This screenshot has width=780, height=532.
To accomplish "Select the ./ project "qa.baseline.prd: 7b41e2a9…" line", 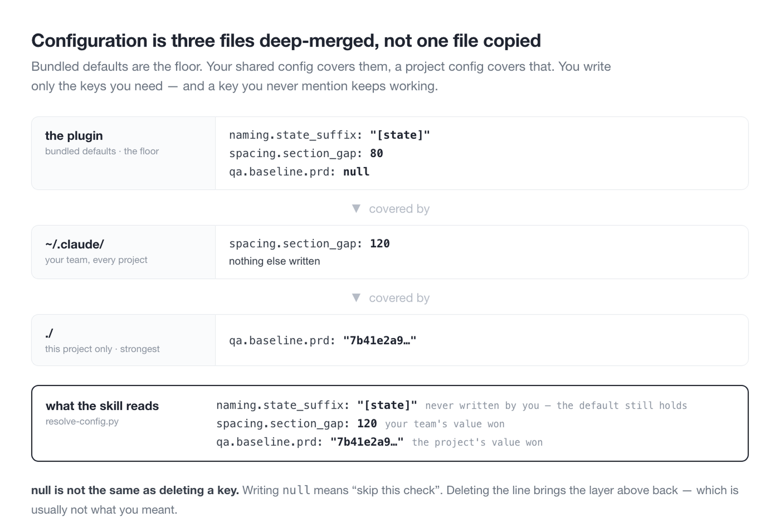I will click(x=323, y=340).
